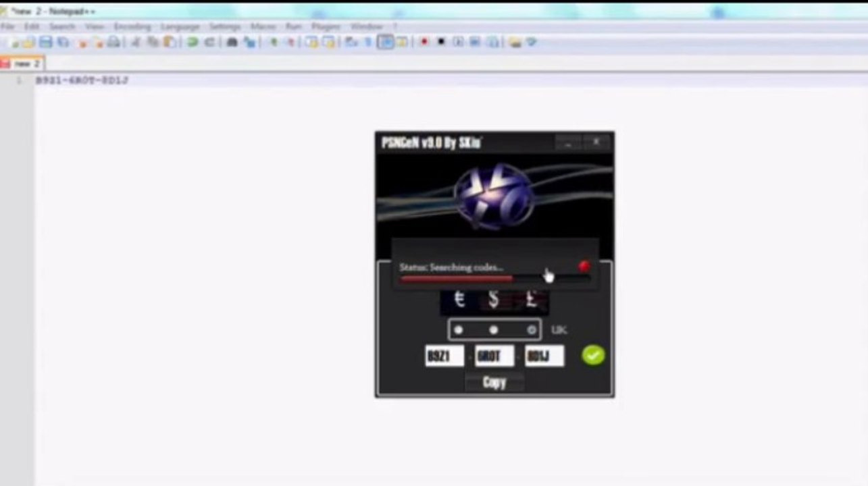Click the Open file icon in Notepad++ toolbar
Screen dimensions: 868x486
(28, 42)
